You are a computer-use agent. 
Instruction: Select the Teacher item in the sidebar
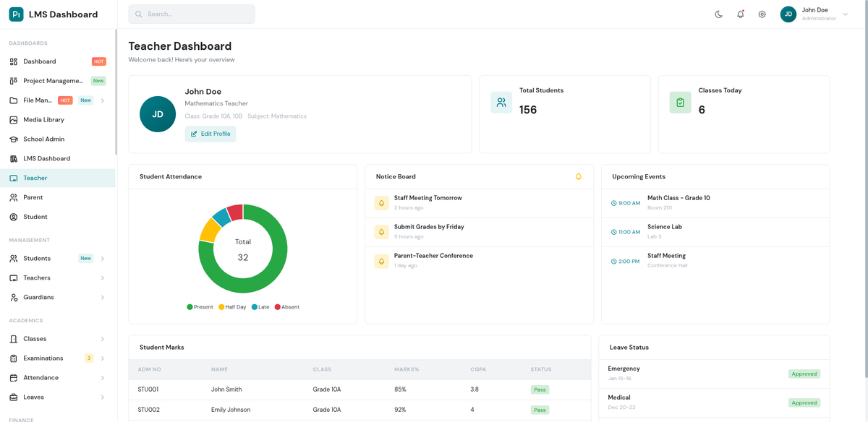pos(34,177)
